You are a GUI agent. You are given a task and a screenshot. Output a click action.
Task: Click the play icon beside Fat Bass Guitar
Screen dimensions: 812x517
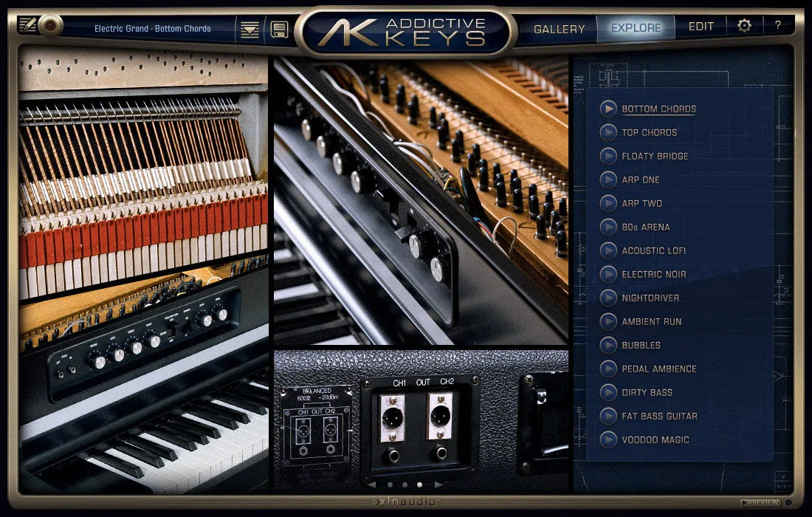click(608, 416)
